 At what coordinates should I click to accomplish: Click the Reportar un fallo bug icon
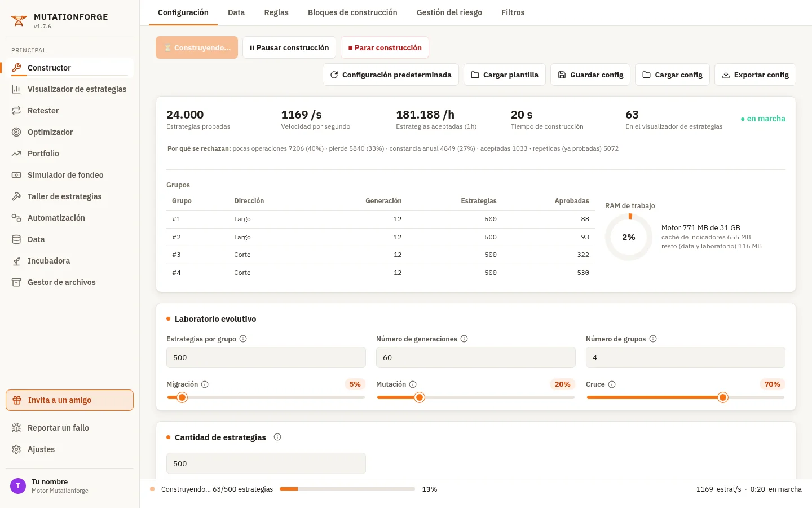pos(16,428)
